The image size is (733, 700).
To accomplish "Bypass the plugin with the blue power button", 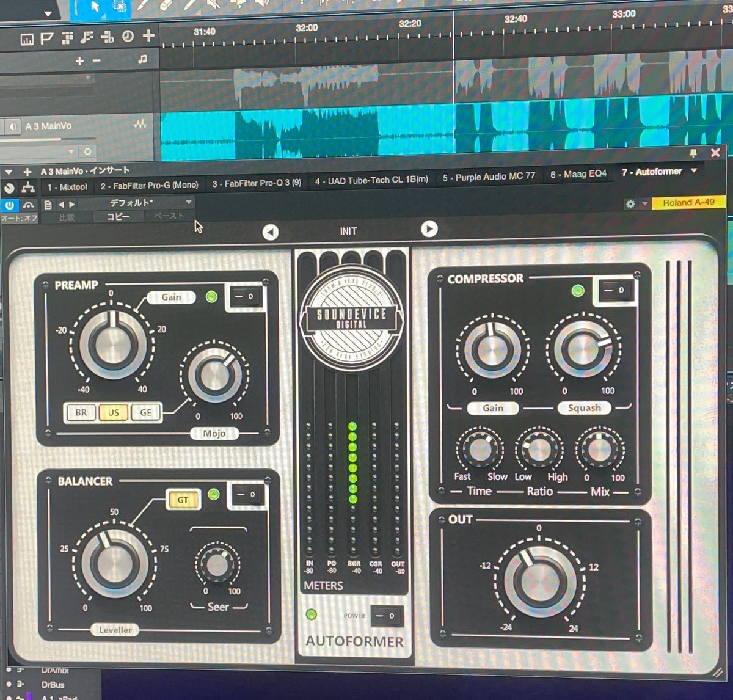I will click(10, 206).
